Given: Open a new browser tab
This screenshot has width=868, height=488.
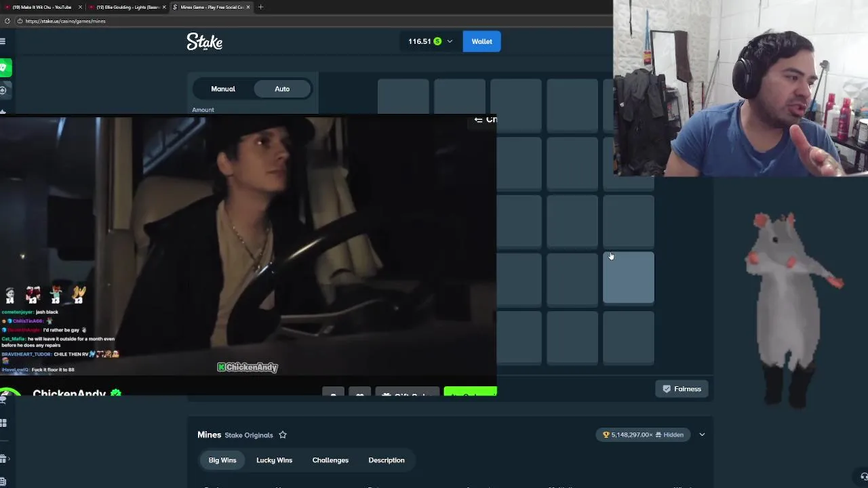Looking at the screenshot, I should coord(260,7).
